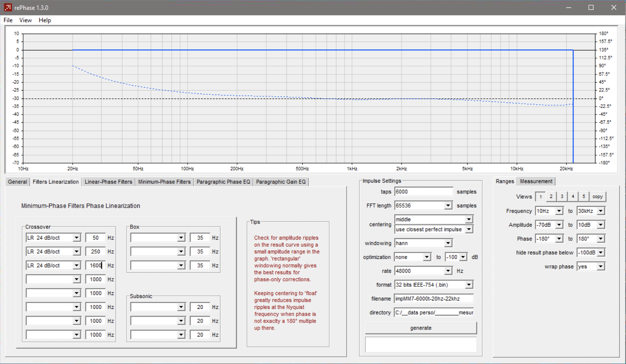Screen dimensions: 626x364
Task: Open the Help menu
Action: [x=45, y=20]
